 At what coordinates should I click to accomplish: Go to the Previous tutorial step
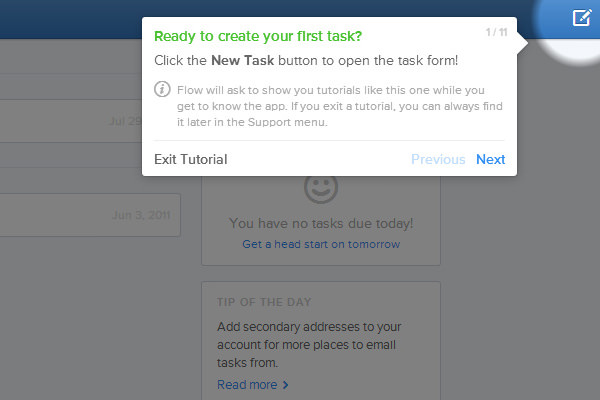(x=438, y=159)
